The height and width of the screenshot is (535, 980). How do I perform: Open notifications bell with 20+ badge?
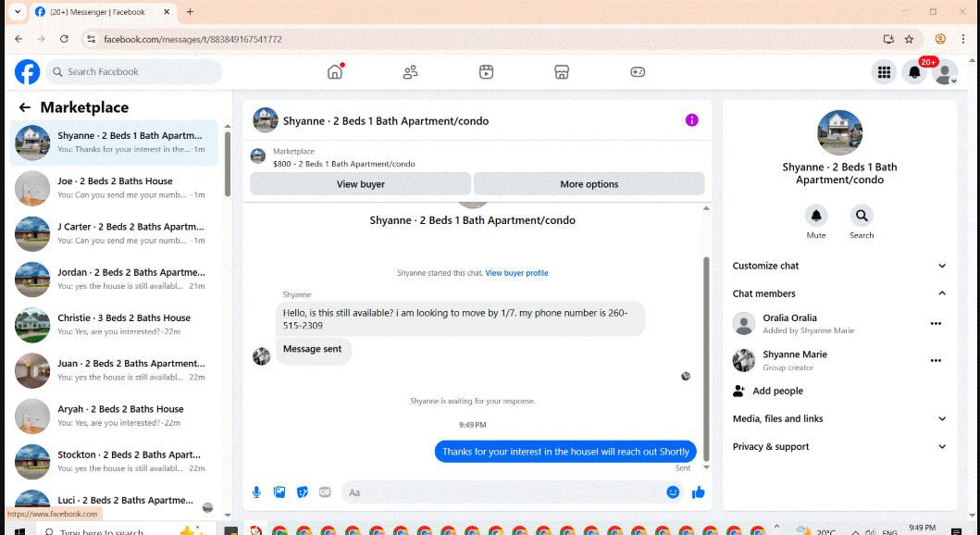tap(914, 72)
